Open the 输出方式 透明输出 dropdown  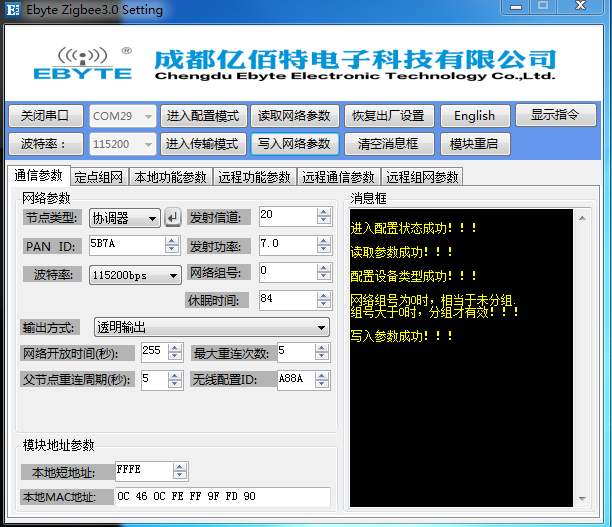[321, 327]
